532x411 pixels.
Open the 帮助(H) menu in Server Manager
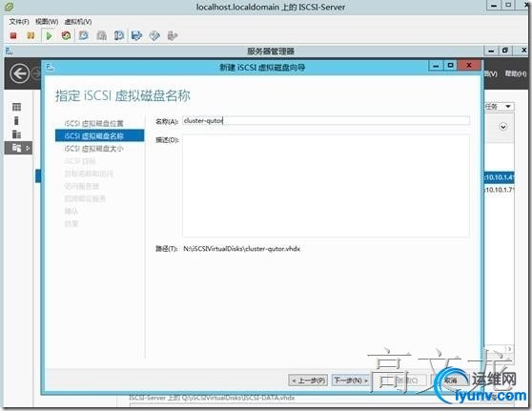516,73
